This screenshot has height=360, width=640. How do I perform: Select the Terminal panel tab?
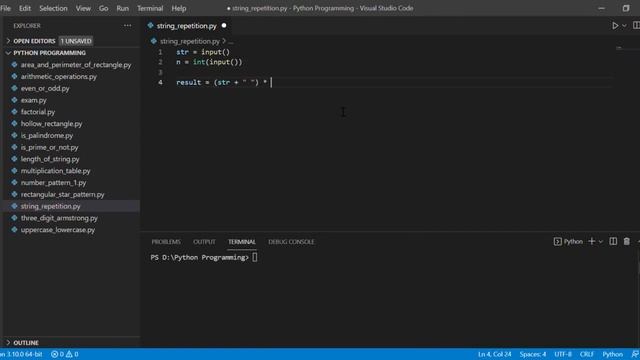coord(242,242)
